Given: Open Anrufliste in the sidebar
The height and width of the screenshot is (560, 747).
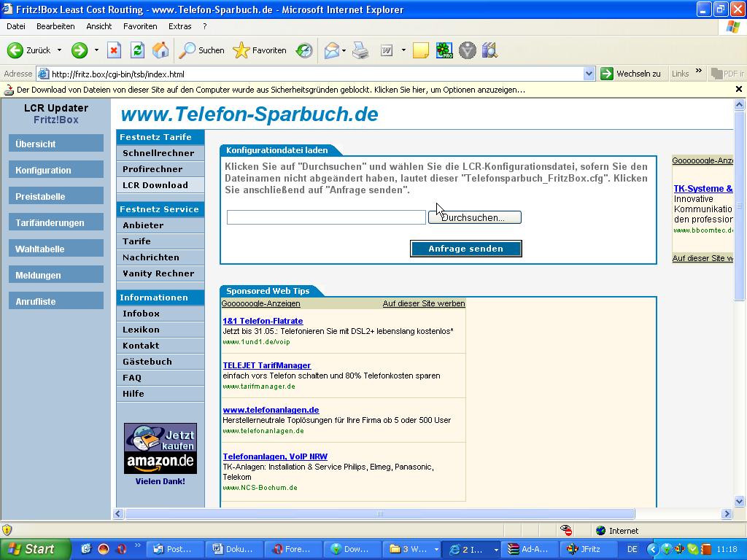Looking at the screenshot, I should (x=55, y=301).
